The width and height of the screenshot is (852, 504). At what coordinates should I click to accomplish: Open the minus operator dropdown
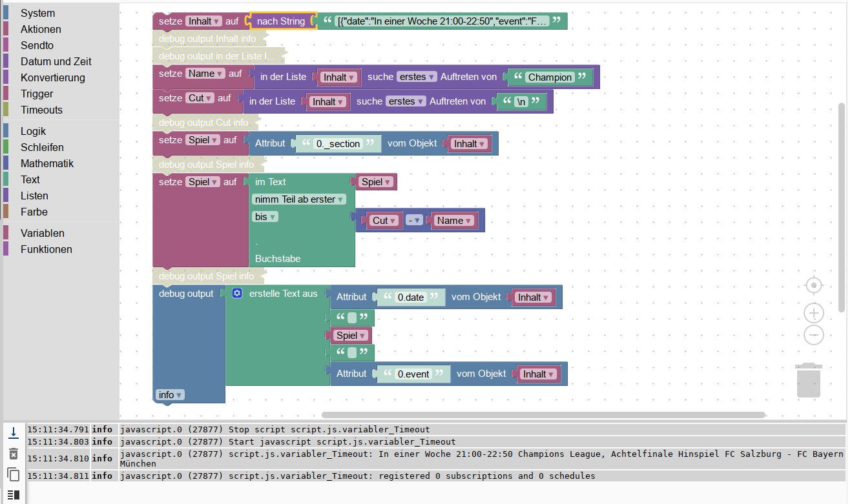tap(414, 221)
